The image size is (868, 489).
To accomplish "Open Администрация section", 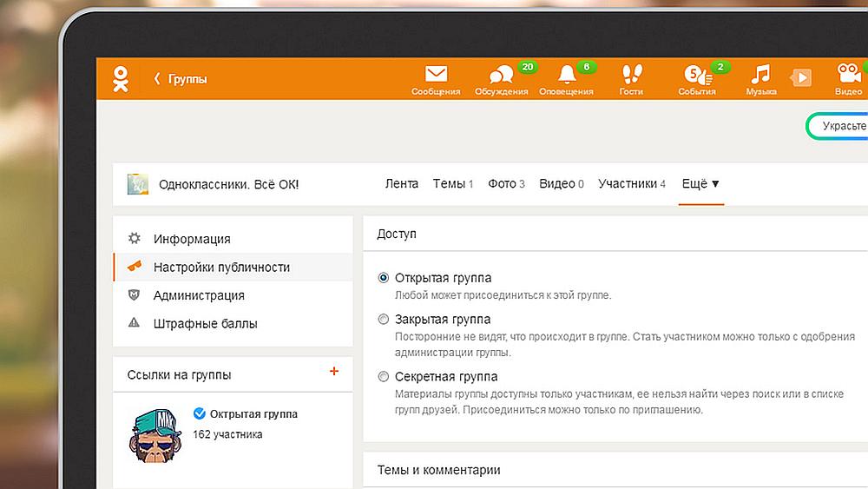I will (233, 295).
